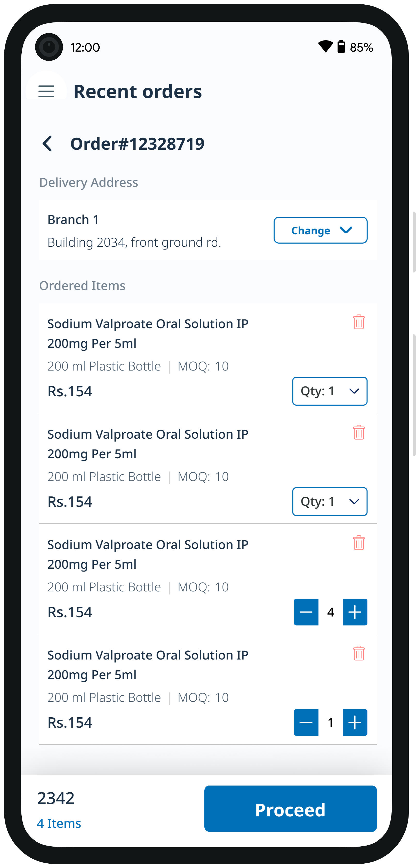Open second item's Qty selector

tap(329, 502)
